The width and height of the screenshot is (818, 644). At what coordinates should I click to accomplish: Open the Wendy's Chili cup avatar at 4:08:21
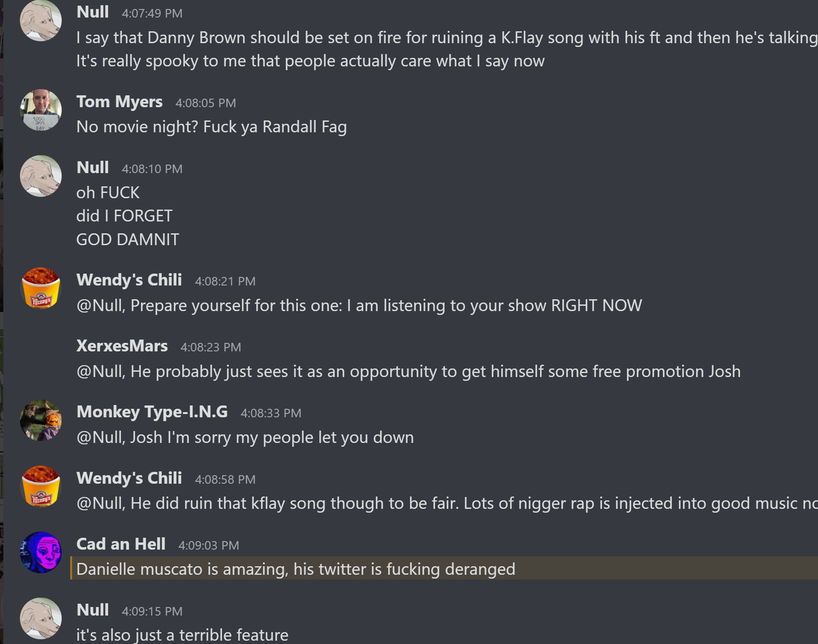click(x=41, y=288)
